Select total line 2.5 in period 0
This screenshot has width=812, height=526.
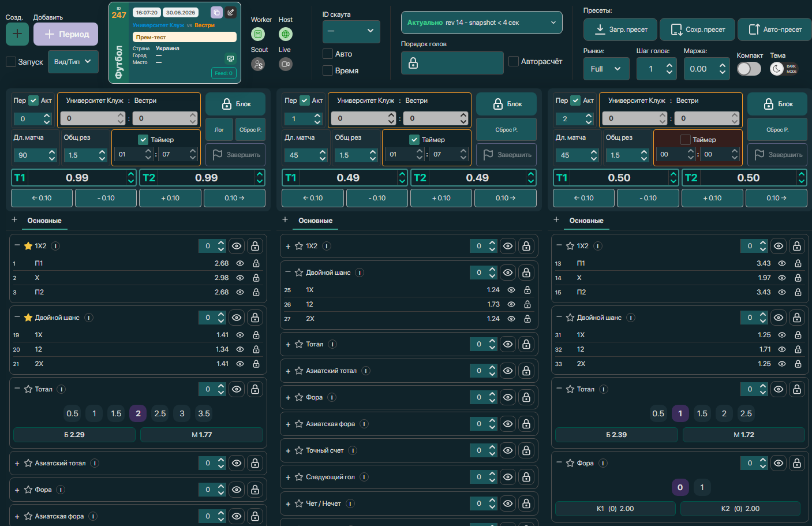pyautogui.click(x=160, y=413)
